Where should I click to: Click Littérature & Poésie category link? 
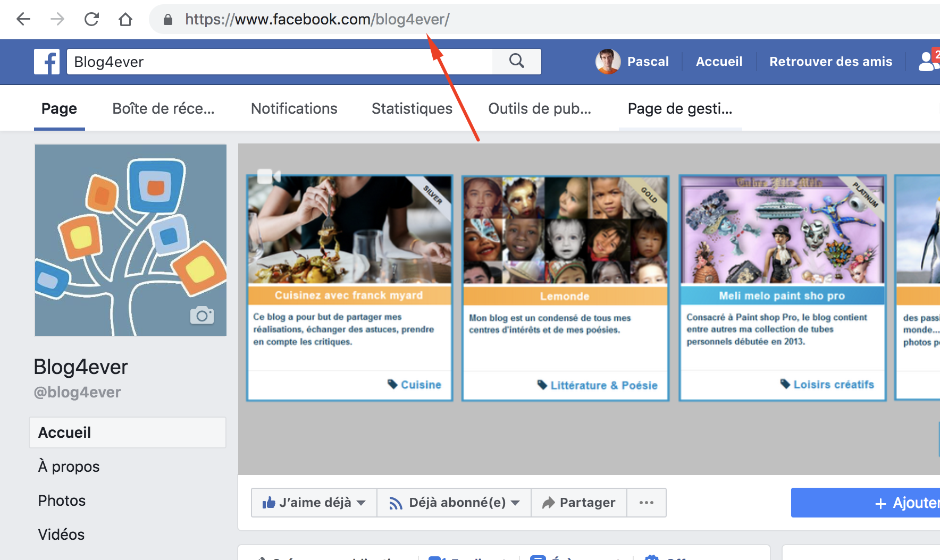point(604,385)
